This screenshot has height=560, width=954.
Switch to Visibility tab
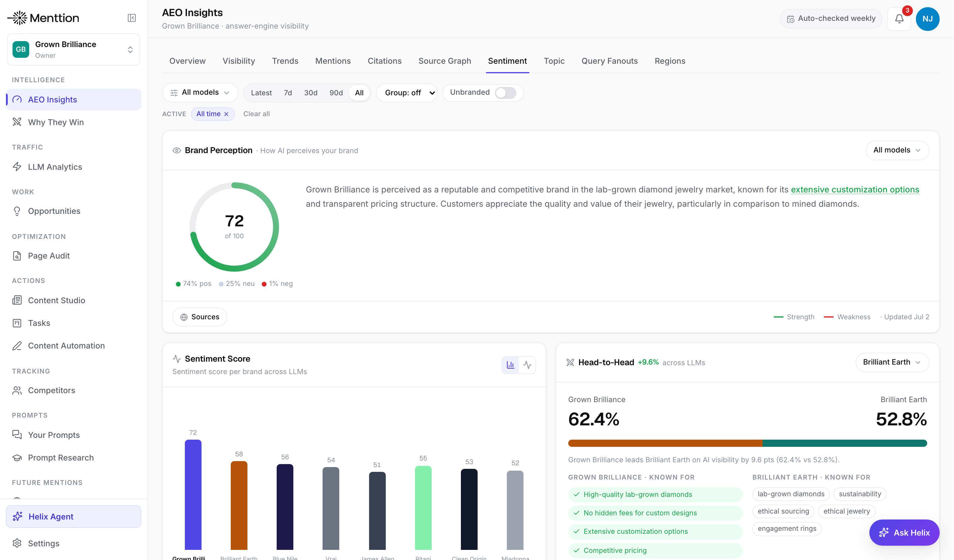[x=238, y=61]
